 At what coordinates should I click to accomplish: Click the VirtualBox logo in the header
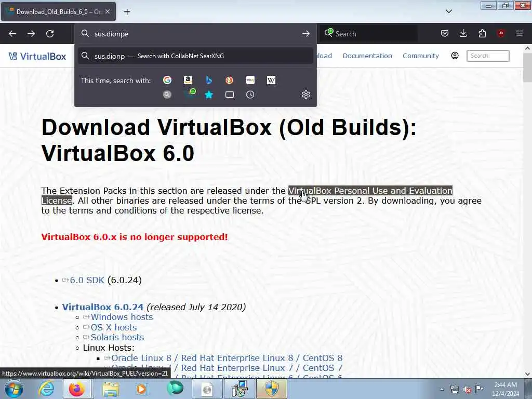click(x=37, y=56)
